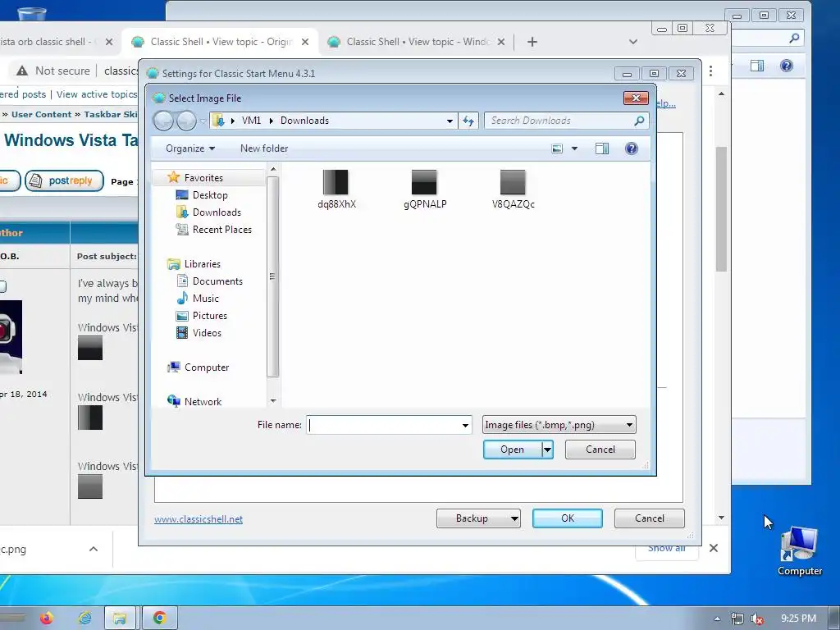Click Chrome menu three-dots icon

point(710,71)
